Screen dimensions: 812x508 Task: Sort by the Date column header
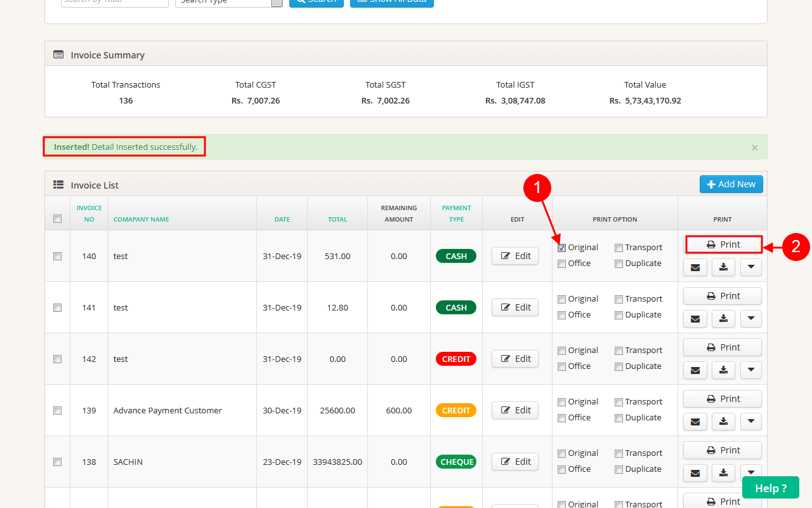click(x=282, y=219)
